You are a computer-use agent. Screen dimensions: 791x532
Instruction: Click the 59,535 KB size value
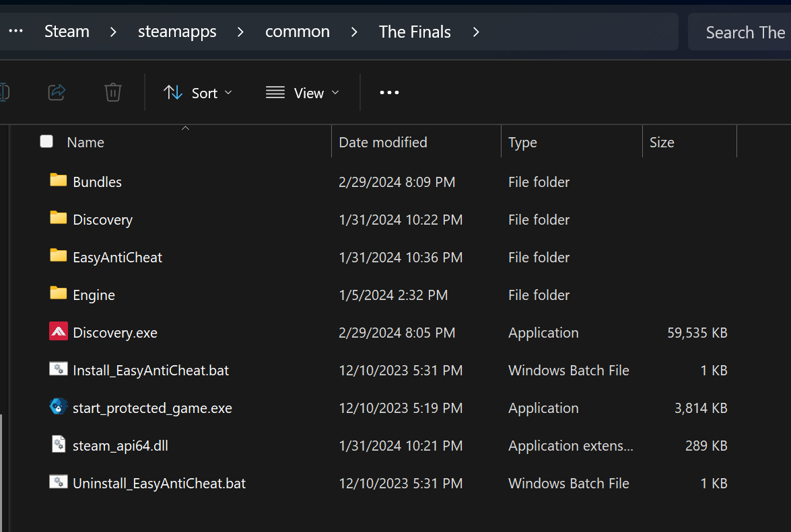click(x=697, y=333)
